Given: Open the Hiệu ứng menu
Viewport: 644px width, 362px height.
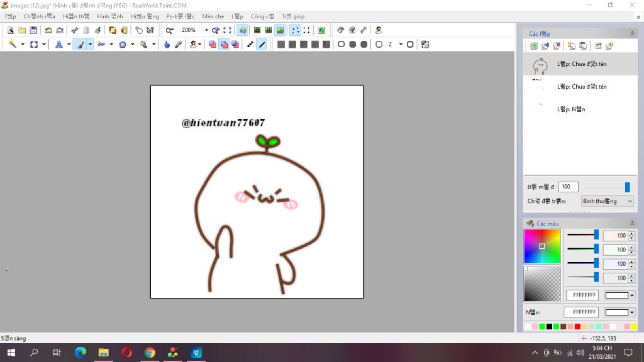Looking at the screenshot, I should [144, 16].
